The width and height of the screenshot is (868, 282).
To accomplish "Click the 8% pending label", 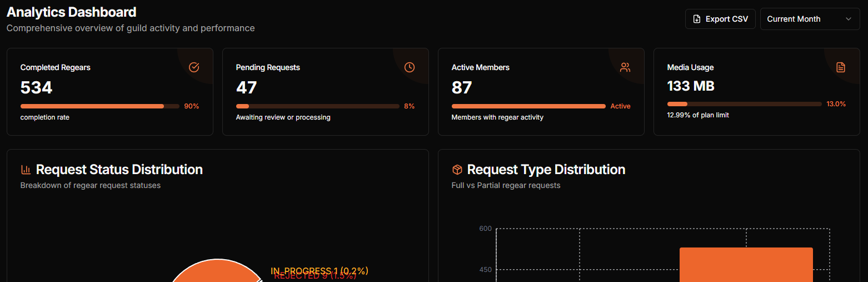I will point(409,106).
